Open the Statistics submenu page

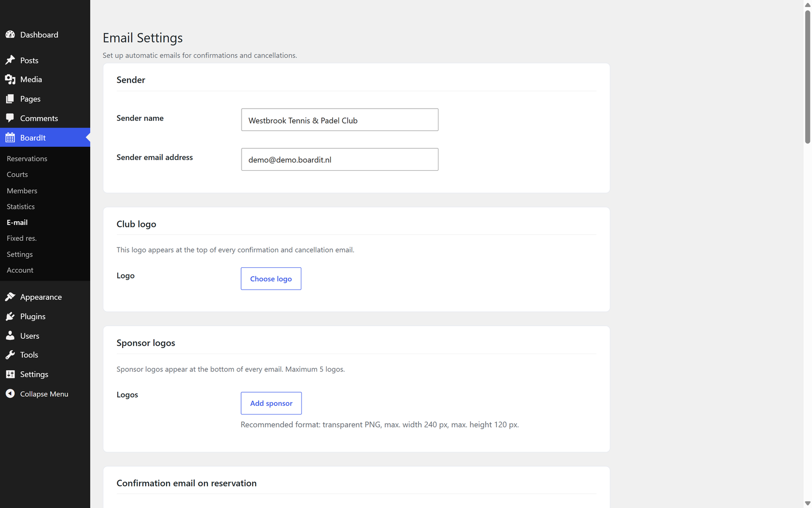point(21,206)
